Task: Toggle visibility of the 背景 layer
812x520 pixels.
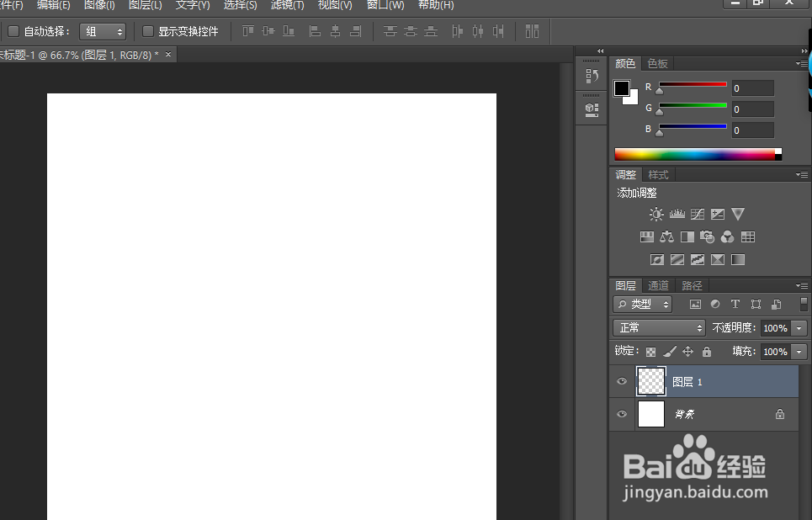Action: click(x=622, y=414)
